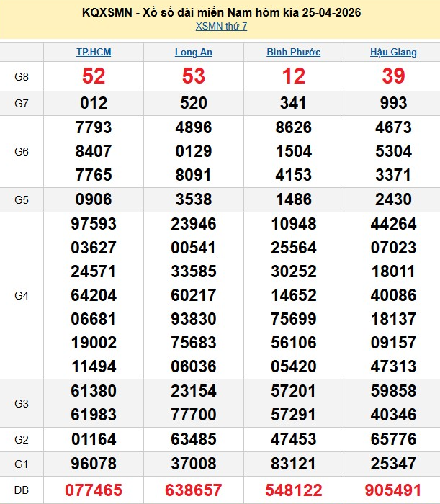Click Bình Phước special prize number 548122
This screenshot has width=440, height=504.
tap(293, 490)
